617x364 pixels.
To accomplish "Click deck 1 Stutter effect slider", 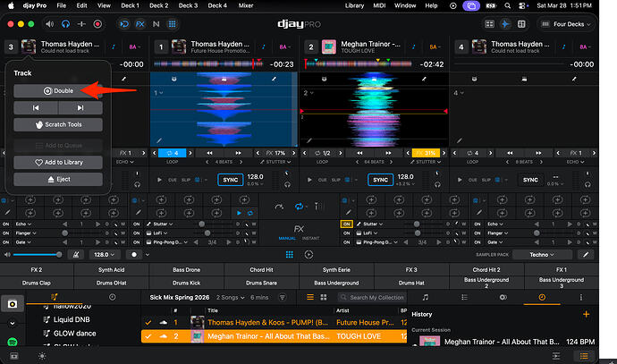I will pyautogui.click(x=216, y=224).
